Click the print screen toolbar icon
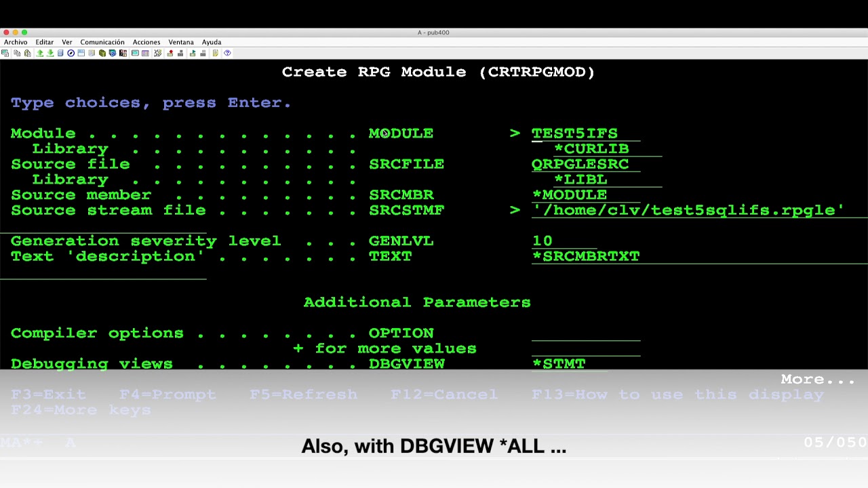 pos(5,53)
